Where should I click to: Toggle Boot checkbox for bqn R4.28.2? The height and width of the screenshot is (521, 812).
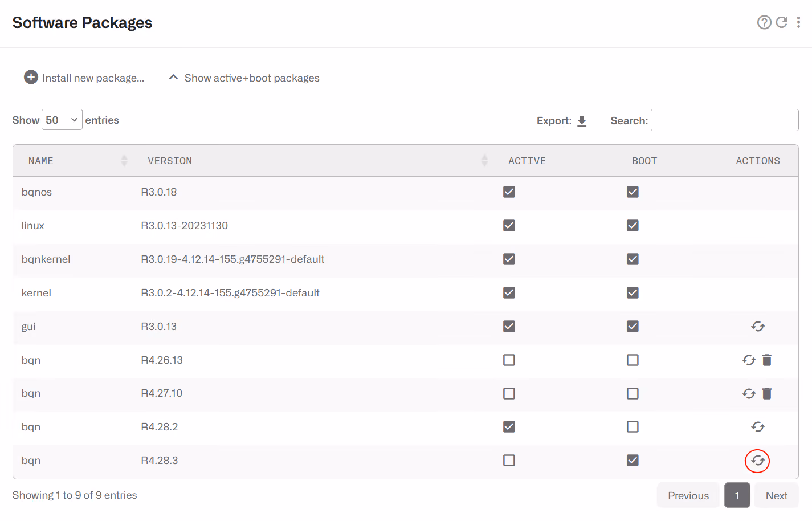coord(633,427)
